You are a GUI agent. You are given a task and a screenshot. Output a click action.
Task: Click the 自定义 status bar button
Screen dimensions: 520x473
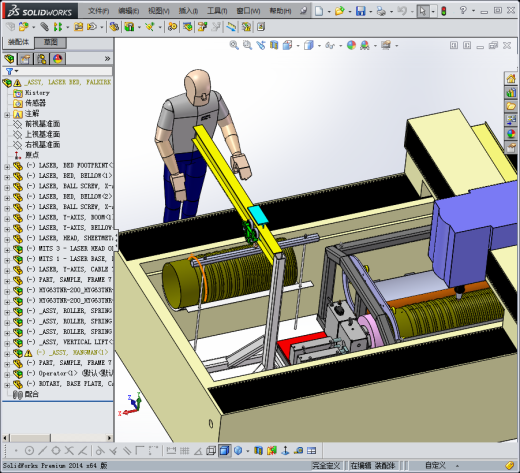pos(435,465)
